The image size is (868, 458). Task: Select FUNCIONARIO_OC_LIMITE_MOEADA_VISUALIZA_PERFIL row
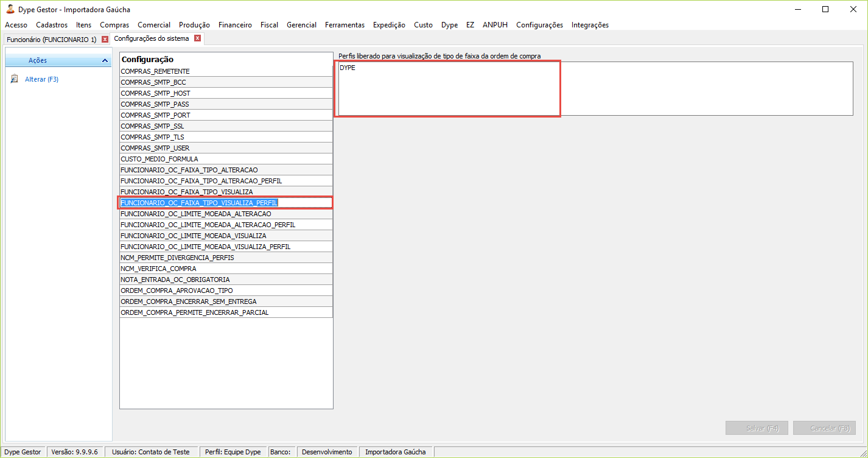click(x=226, y=247)
